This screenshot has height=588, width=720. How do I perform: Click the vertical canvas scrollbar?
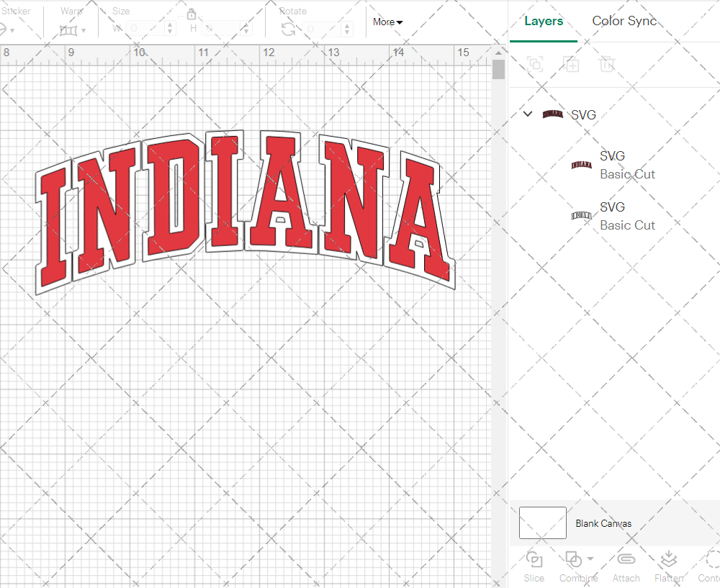click(x=498, y=69)
